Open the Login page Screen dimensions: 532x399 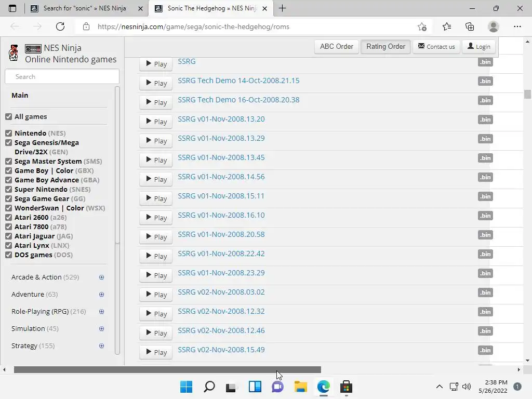[x=478, y=46]
